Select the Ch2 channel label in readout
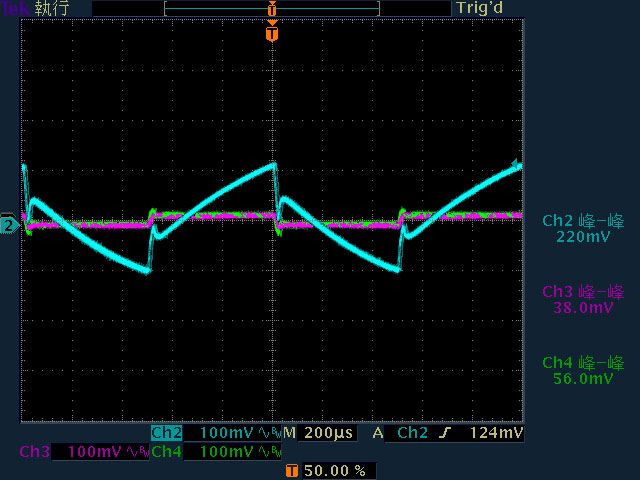Screen dimensions: 640x480 tap(167, 433)
